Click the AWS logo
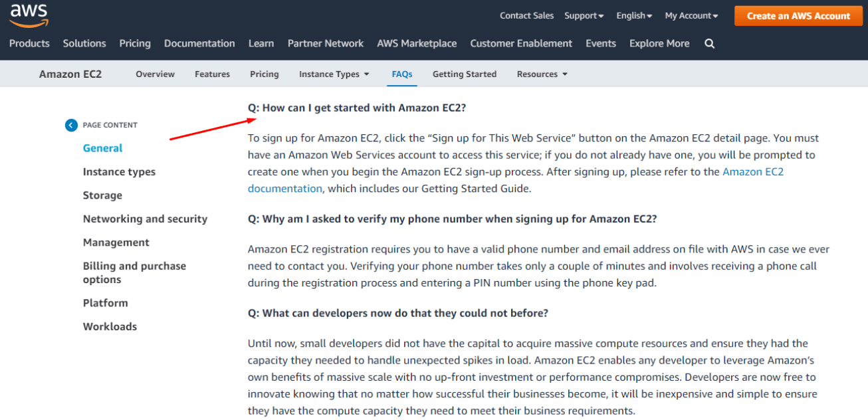The width and height of the screenshot is (868, 420). [29, 15]
